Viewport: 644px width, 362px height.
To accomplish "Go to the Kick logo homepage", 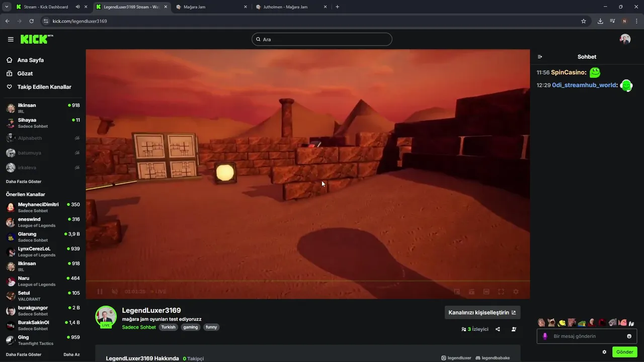I will coord(36,39).
